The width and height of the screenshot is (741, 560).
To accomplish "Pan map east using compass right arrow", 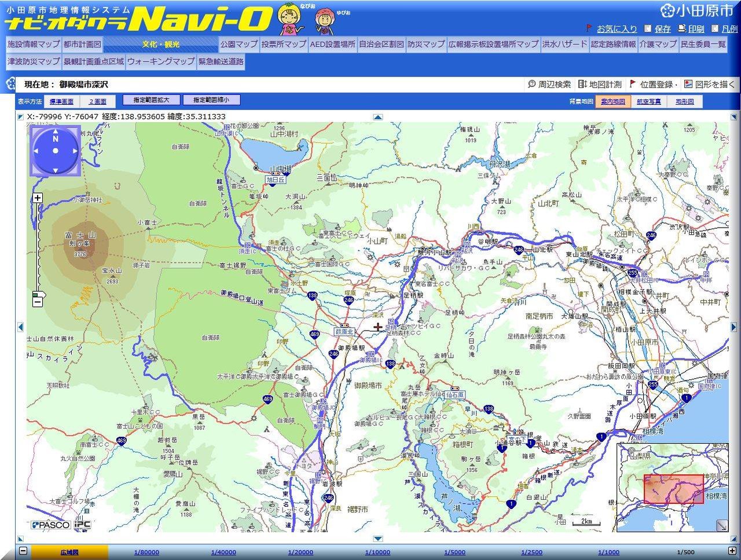I will pyautogui.click(x=75, y=151).
